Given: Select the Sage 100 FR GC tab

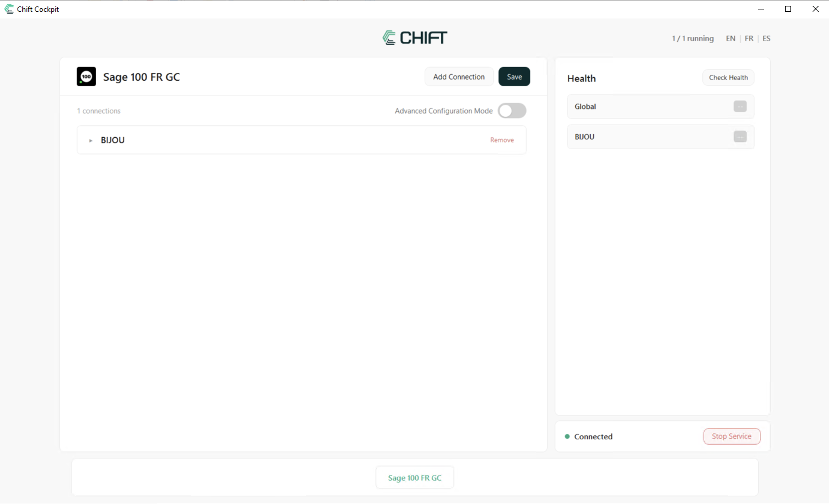Looking at the screenshot, I should tap(414, 477).
